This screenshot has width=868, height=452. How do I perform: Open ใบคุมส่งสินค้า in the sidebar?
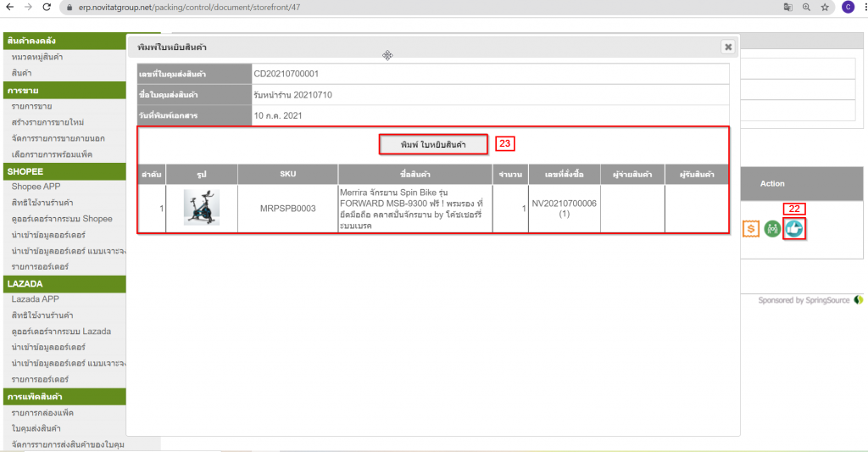[x=36, y=428]
